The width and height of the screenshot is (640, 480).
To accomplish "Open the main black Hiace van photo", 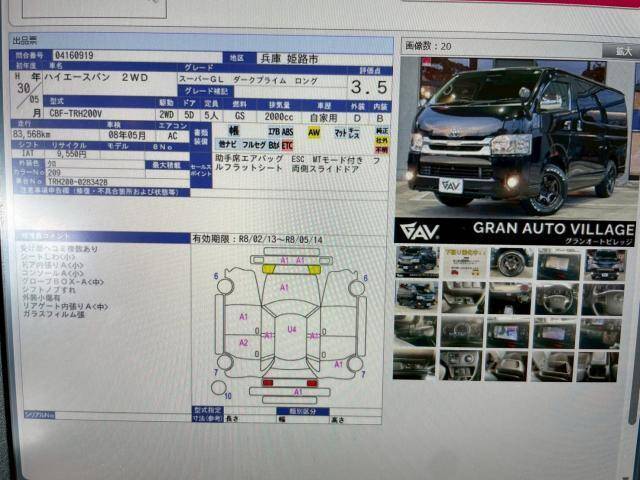I will tap(516, 135).
